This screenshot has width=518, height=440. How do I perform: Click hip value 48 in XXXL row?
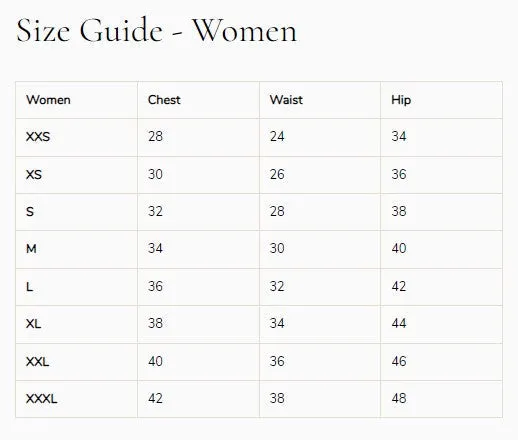pyautogui.click(x=399, y=398)
